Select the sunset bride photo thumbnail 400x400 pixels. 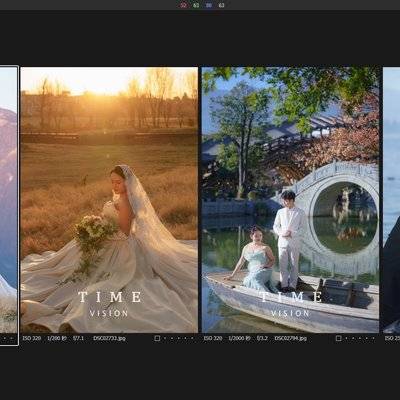point(109,200)
